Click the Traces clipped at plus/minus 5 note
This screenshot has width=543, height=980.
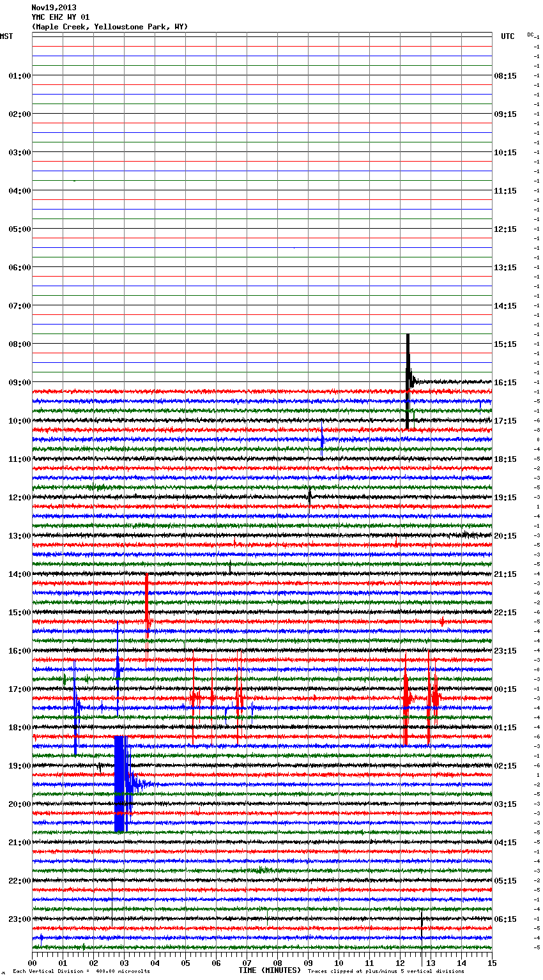click(386, 972)
